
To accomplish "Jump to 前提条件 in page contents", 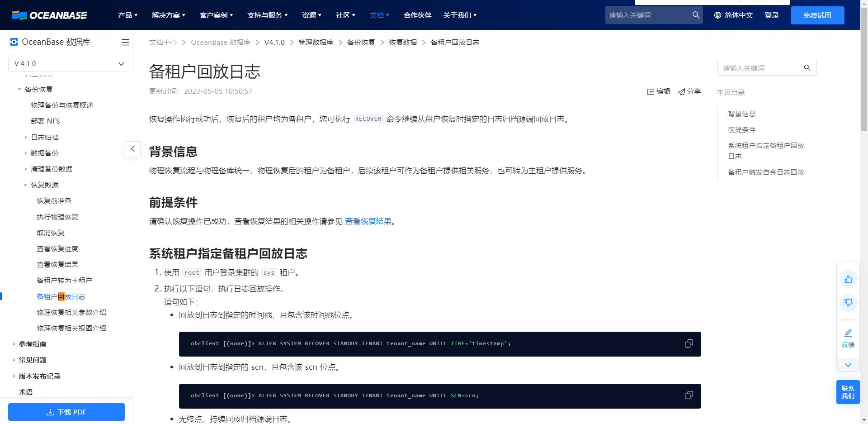I will click(742, 130).
